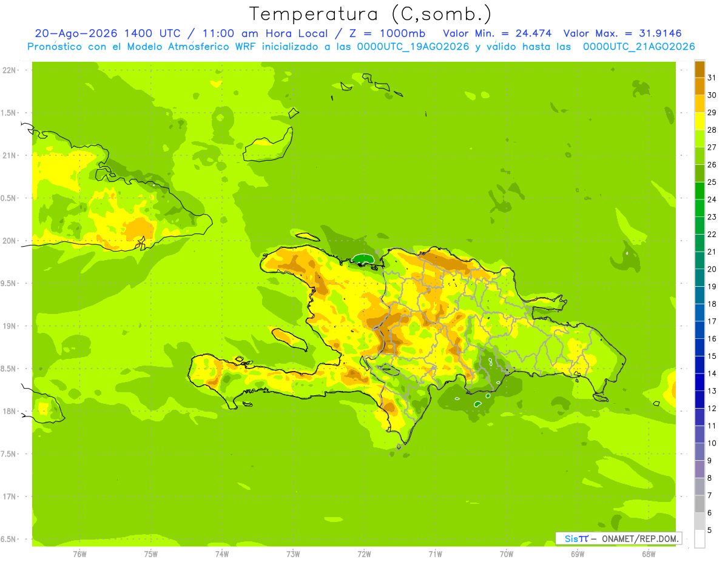Click the '71W' longitude axis label

(435, 554)
